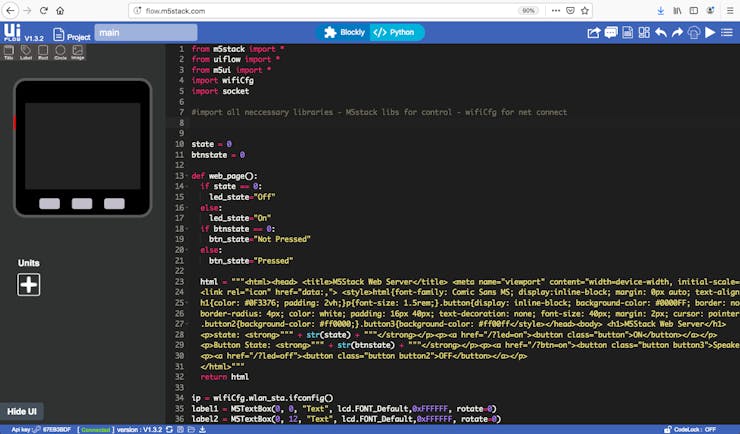Open browser page actions ellipsis
The image size is (740, 434).
(x=556, y=10)
